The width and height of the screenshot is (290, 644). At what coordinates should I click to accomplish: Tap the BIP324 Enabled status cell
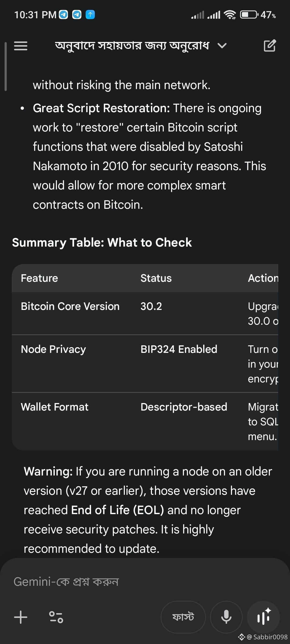click(179, 349)
